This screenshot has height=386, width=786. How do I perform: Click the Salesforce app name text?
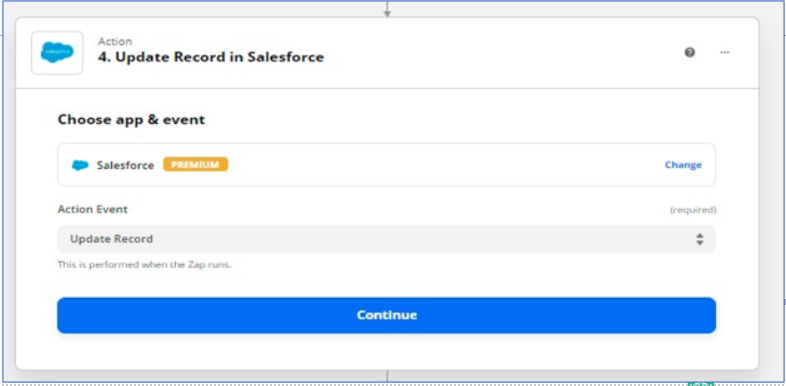(x=125, y=165)
